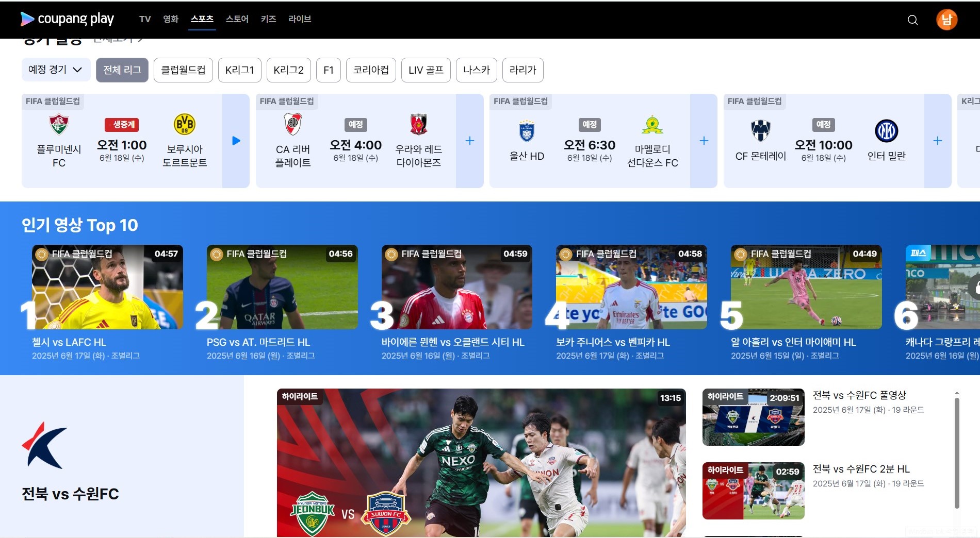Viewport: 980px width, 538px height.
Task: Open PSG vs AT. 마드리드 HL thumbnail
Action: (282, 287)
